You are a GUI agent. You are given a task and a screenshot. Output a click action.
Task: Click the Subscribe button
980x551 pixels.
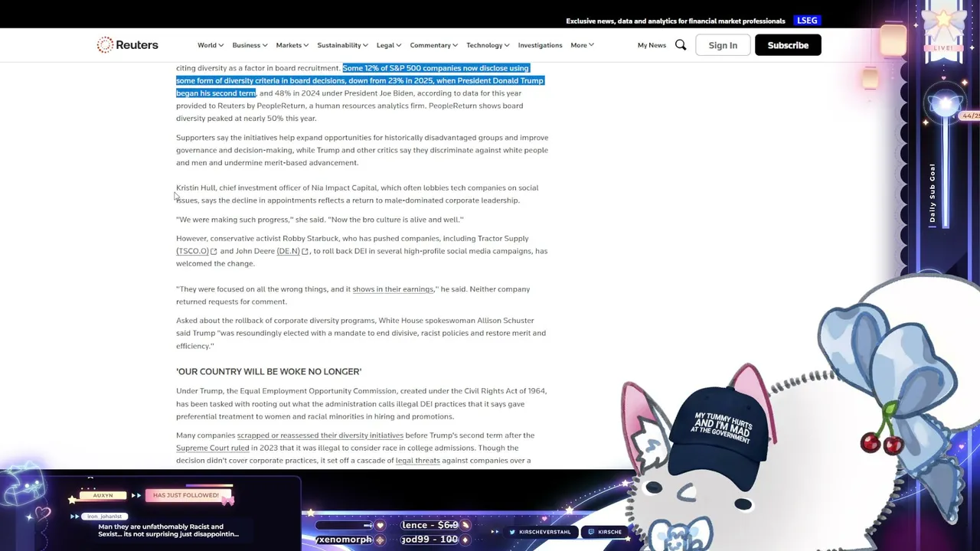[x=788, y=45]
